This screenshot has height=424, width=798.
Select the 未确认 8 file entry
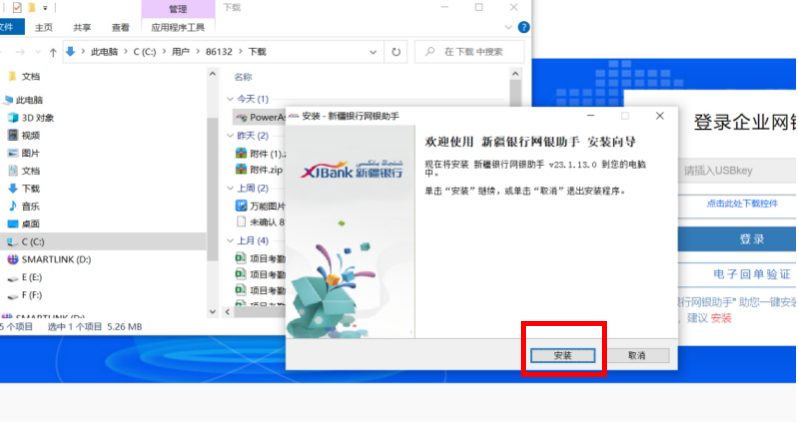point(260,222)
